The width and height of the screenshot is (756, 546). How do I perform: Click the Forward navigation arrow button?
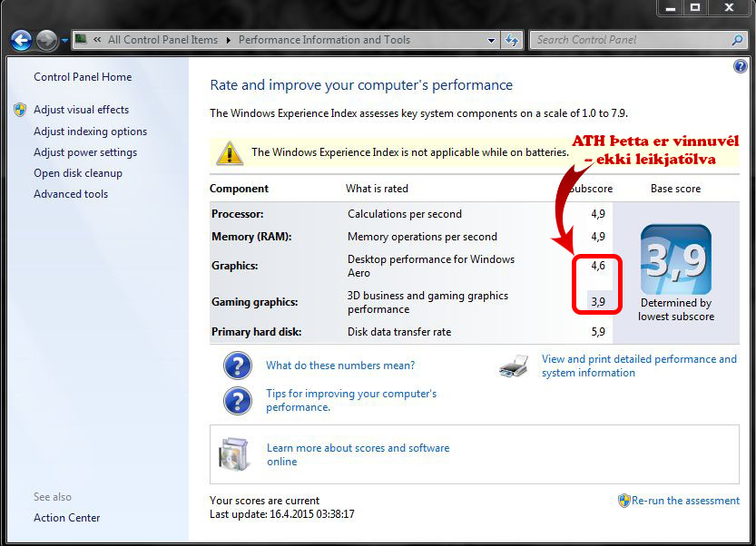[x=46, y=40]
